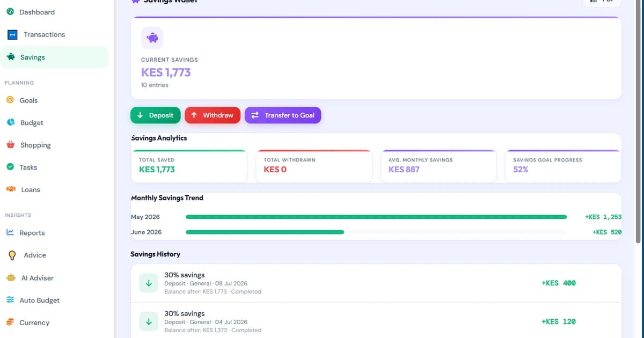Image resolution: width=644 pixels, height=338 pixels.
Task: Select the Auto Budget sliders icon
Action: click(x=10, y=300)
